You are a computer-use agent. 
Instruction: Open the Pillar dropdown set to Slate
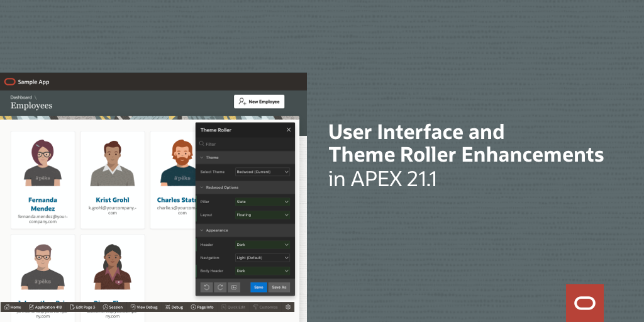click(x=263, y=202)
